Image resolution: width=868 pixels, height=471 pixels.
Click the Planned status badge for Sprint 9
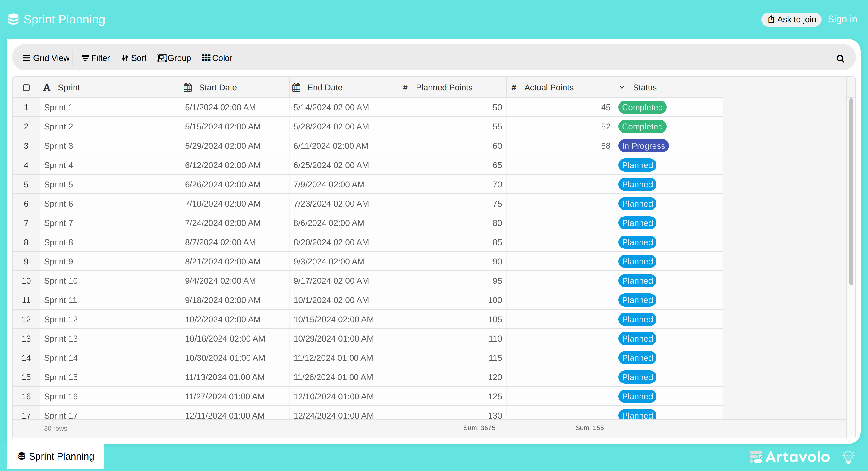tap(637, 262)
